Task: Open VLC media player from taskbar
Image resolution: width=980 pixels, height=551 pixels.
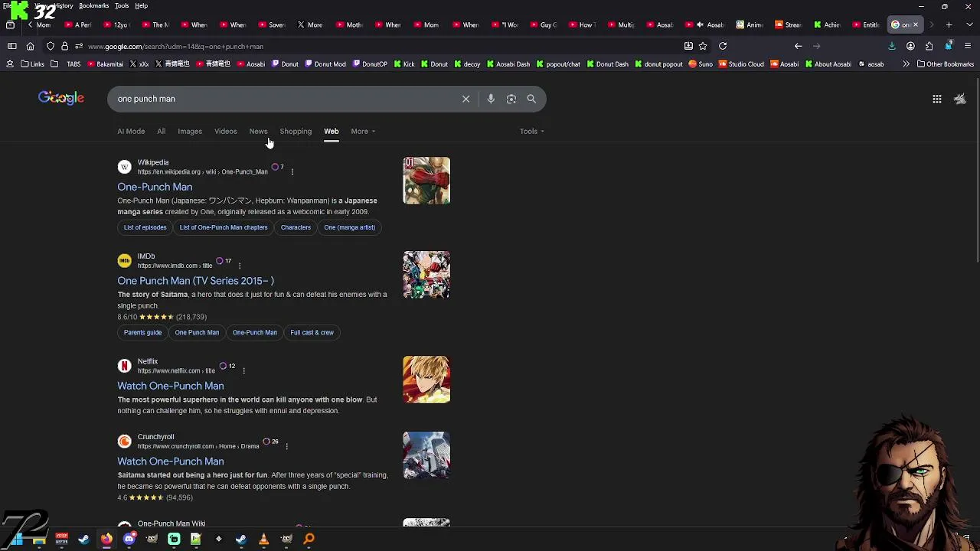Action: [x=263, y=539]
